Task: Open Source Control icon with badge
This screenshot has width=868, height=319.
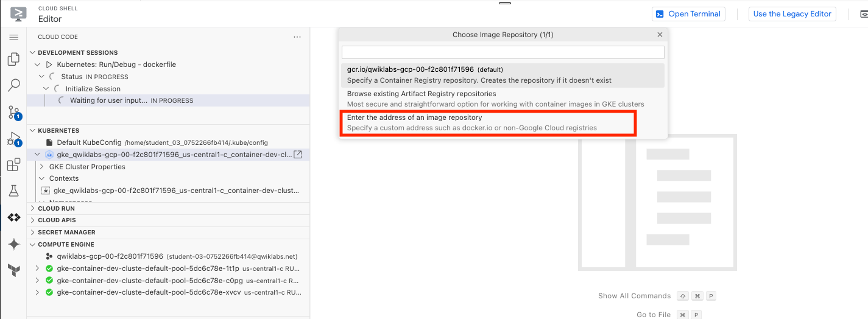Action: coord(13,112)
